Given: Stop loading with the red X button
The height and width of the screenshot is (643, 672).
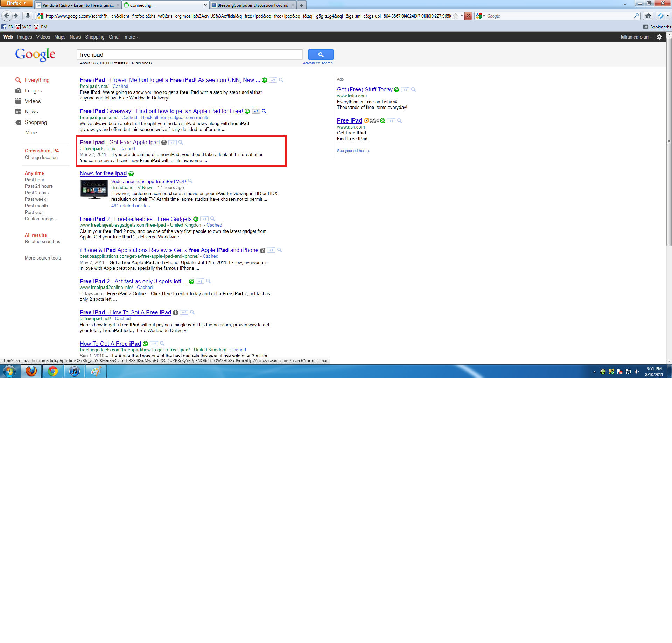Looking at the screenshot, I should click(x=468, y=16).
